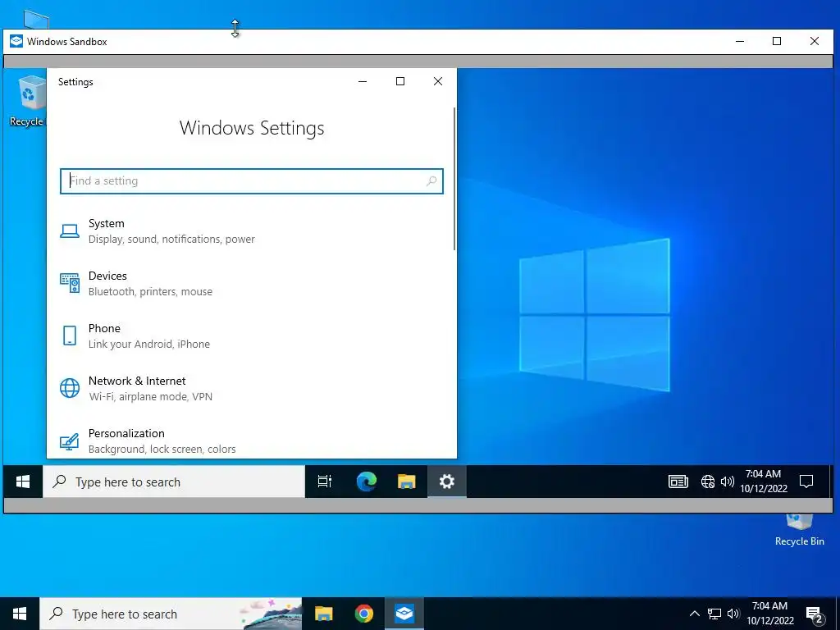Maximize the Windows Sandbox window
This screenshot has width=840, height=630.
[777, 41]
